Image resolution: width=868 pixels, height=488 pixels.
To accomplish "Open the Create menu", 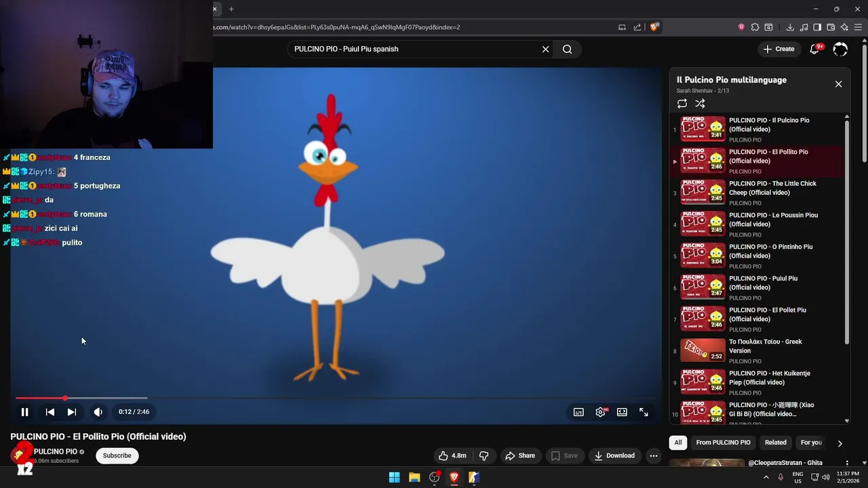I will click(778, 49).
